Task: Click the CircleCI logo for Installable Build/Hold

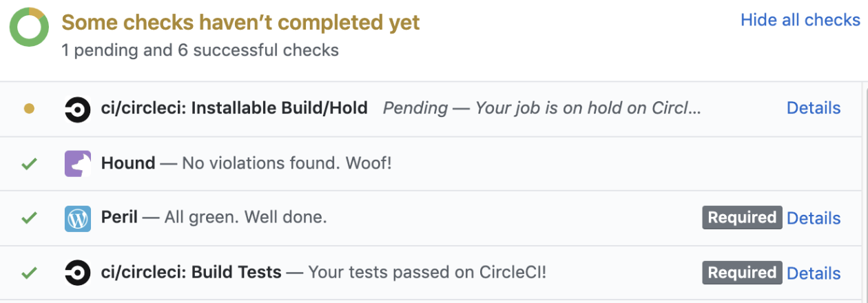Action: pyautogui.click(x=78, y=109)
